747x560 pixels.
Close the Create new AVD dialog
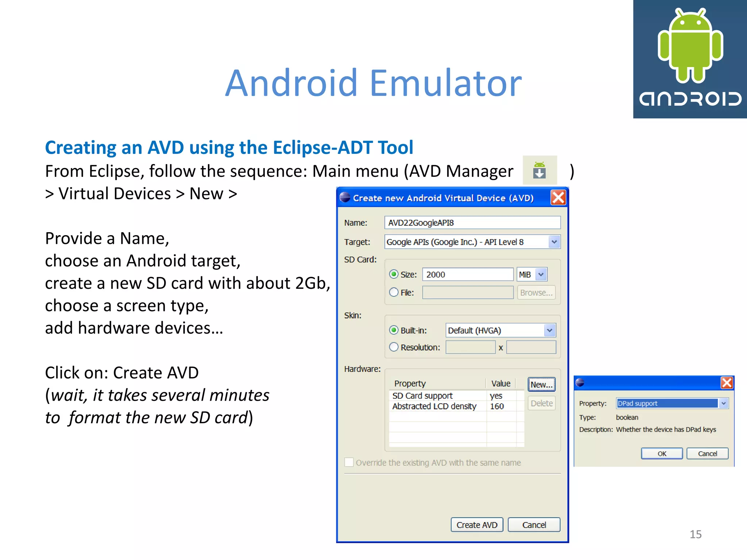[558, 198]
